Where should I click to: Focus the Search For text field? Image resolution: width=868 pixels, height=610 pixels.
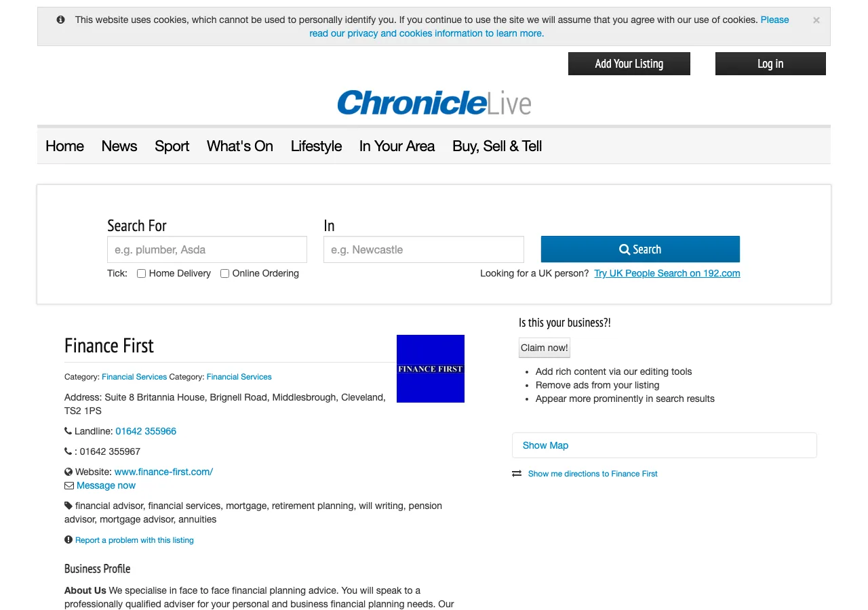(x=207, y=249)
